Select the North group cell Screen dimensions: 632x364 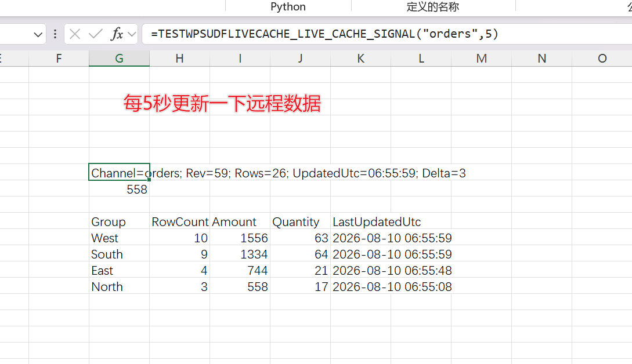(x=120, y=286)
